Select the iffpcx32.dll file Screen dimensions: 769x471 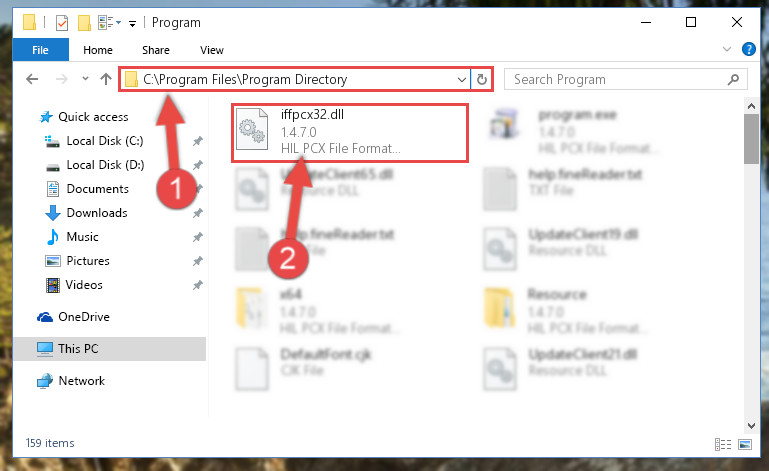[x=350, y=132]
